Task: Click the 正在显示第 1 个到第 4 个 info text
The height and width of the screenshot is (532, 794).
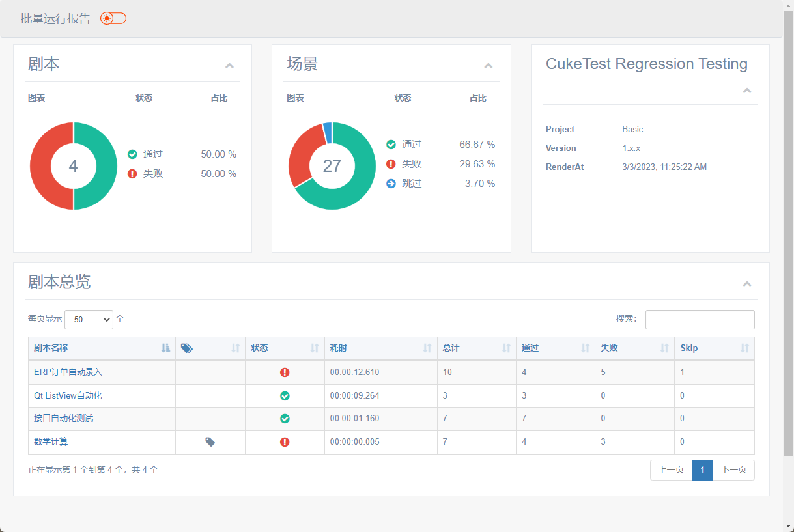Action: click(x=93, y=469)
